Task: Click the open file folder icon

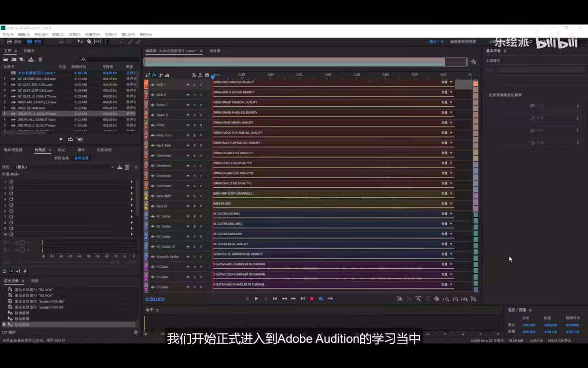Action: (x=6, y=59)
